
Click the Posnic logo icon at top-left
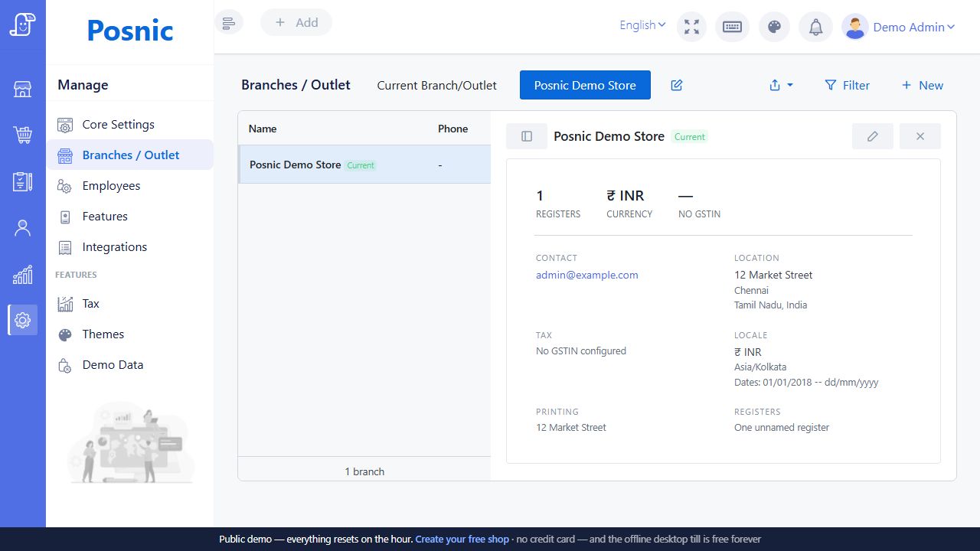point(23,24)
